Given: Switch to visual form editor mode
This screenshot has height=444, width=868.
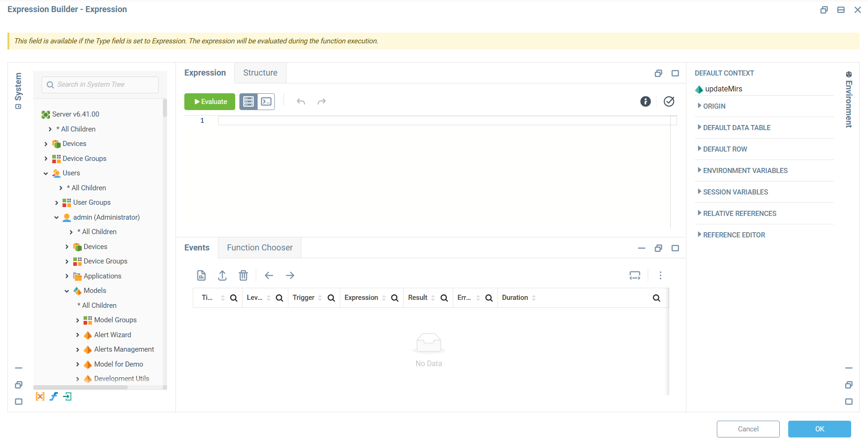Looking at the screenshot, I should 248,102.
